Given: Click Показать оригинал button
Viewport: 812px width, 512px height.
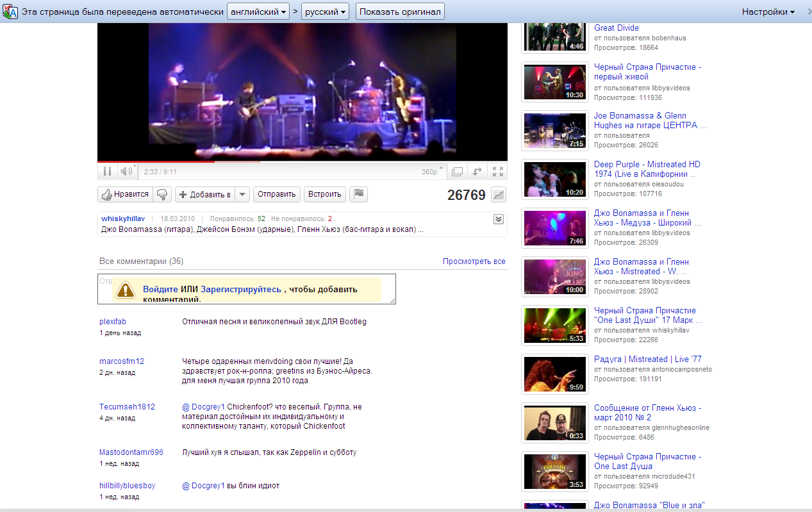Looking at the screenshot, I should 400,12.
